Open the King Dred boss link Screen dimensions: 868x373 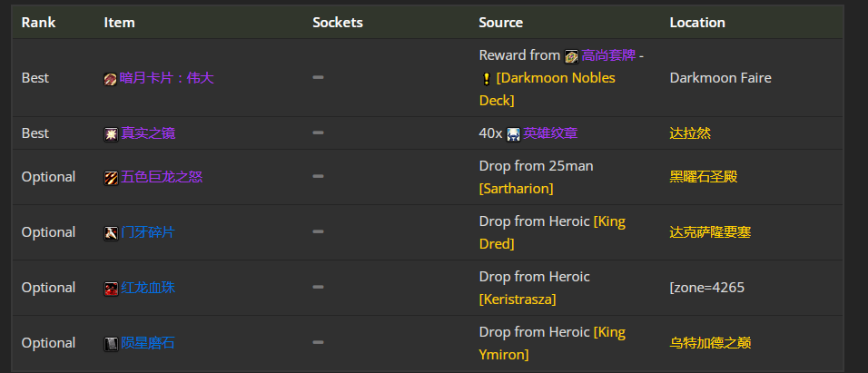click(x=552, y=233)
